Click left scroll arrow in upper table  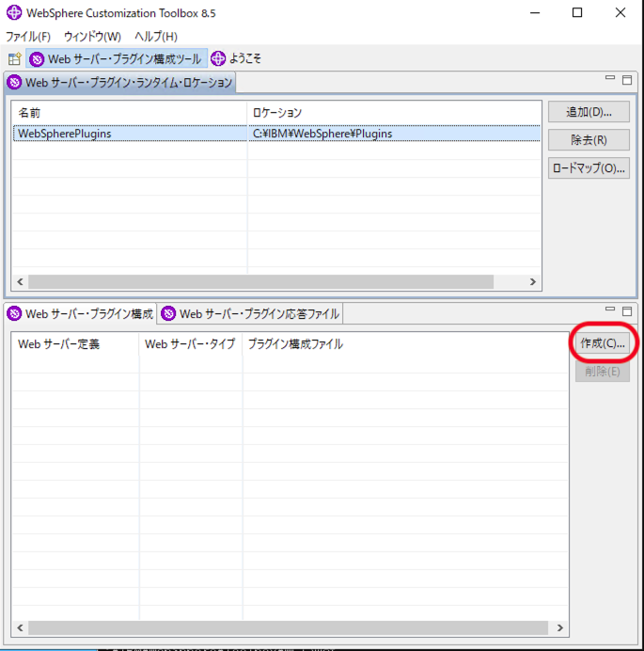click(x=20, y=281)
